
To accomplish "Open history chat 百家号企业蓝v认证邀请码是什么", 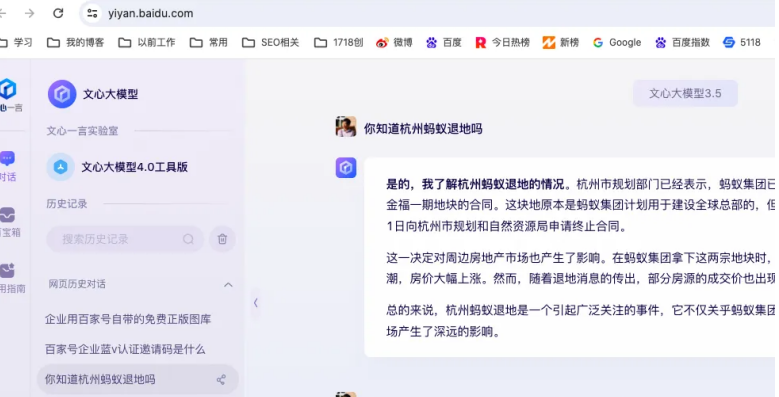I will pyautogui.click(x=125, y=349).
